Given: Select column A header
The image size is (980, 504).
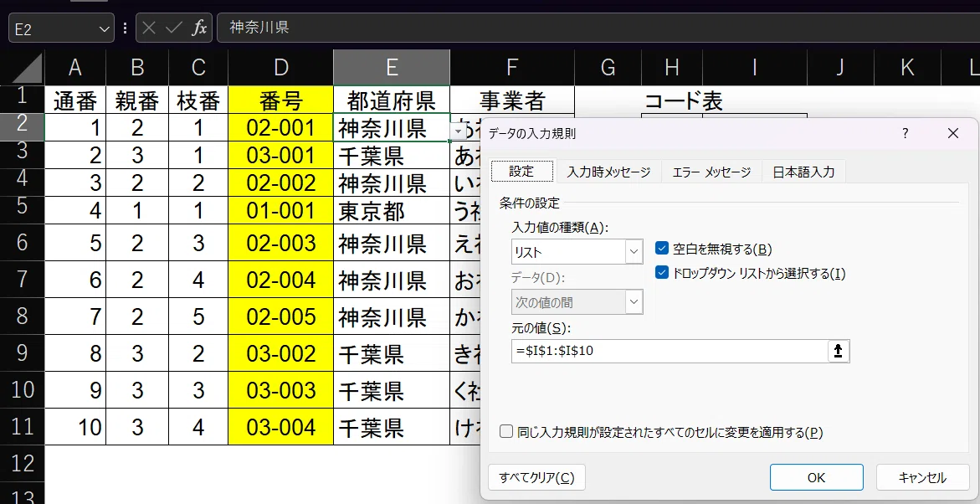Looking at the screenshot, I should [75, 68].
